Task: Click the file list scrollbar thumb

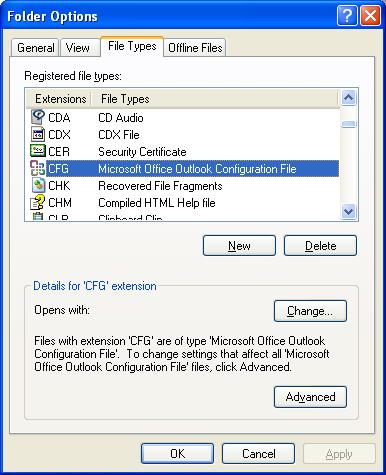Action: [349, 124]
